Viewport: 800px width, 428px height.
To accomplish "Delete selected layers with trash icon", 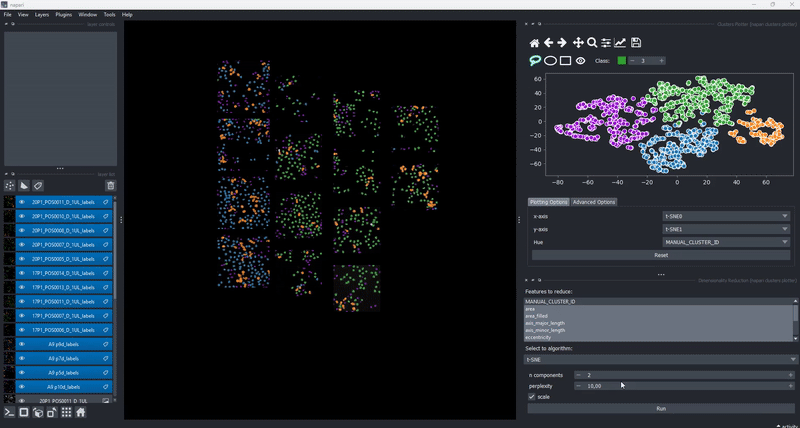I will pyautogui.click(x=111, y=186).
